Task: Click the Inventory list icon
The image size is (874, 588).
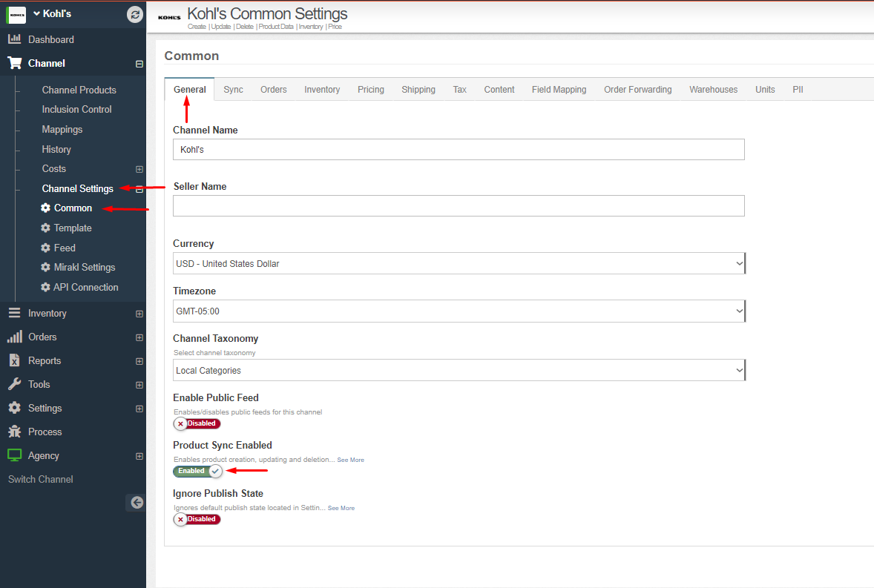Action: [15, 313]
